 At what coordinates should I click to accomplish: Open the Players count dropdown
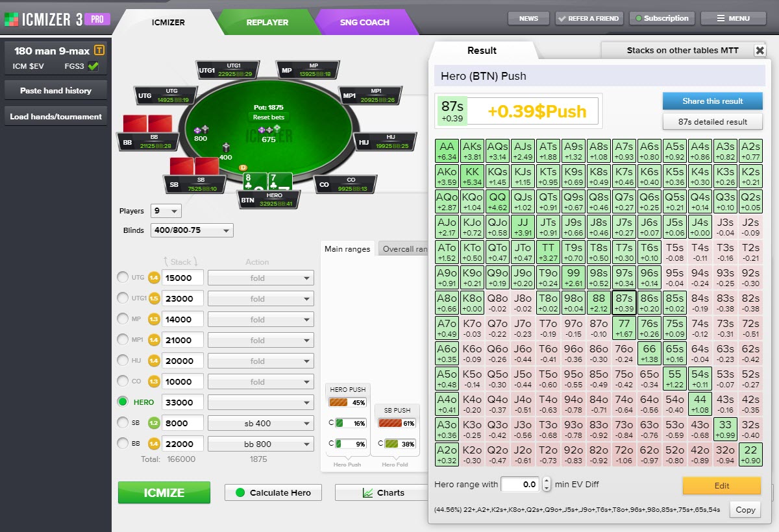click(166, 211)
